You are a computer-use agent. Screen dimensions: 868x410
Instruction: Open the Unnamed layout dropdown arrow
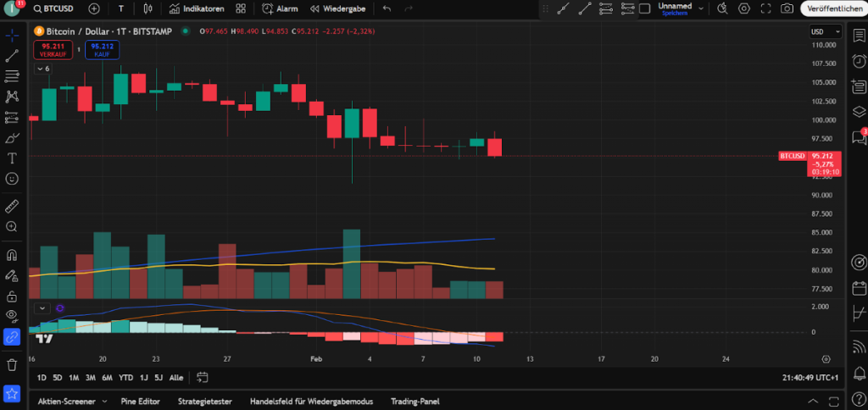point(701,8)
